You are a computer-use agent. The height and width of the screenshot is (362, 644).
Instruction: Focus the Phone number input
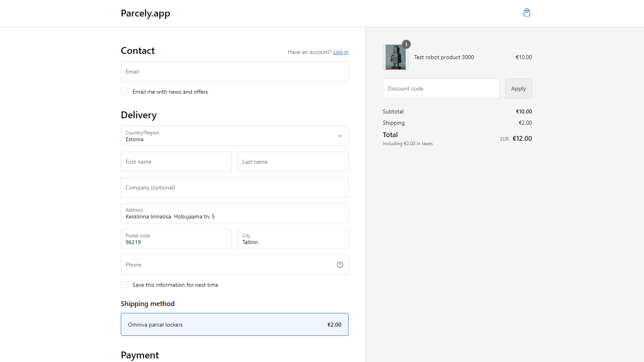pyautogui.click(x=227, y=265)
